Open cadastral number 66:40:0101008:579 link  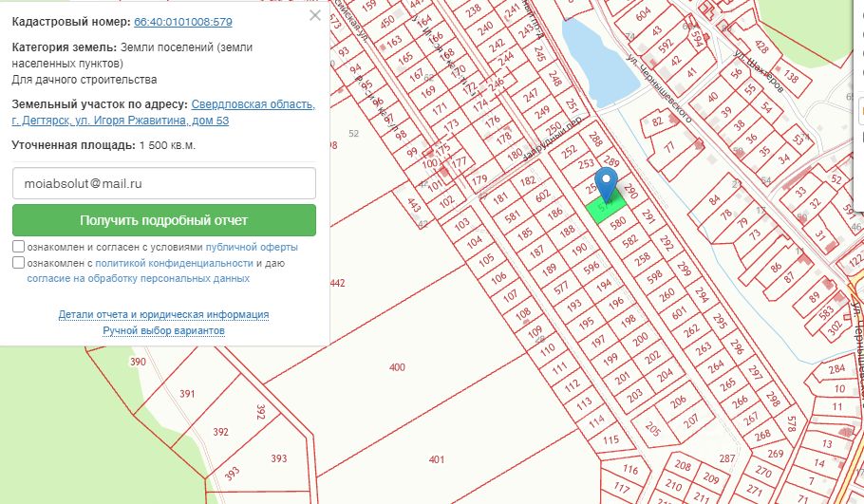click(x=183, y=22)
